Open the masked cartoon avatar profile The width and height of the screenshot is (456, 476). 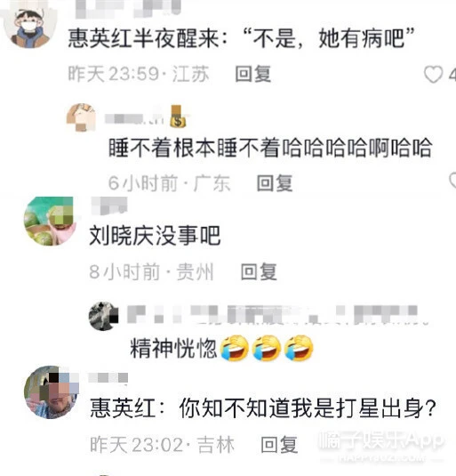(28, 28)
